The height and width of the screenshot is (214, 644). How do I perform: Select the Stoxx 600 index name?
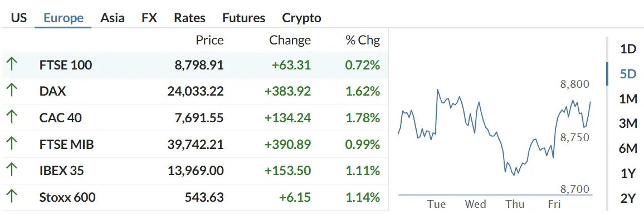click(x=67, y=197)
